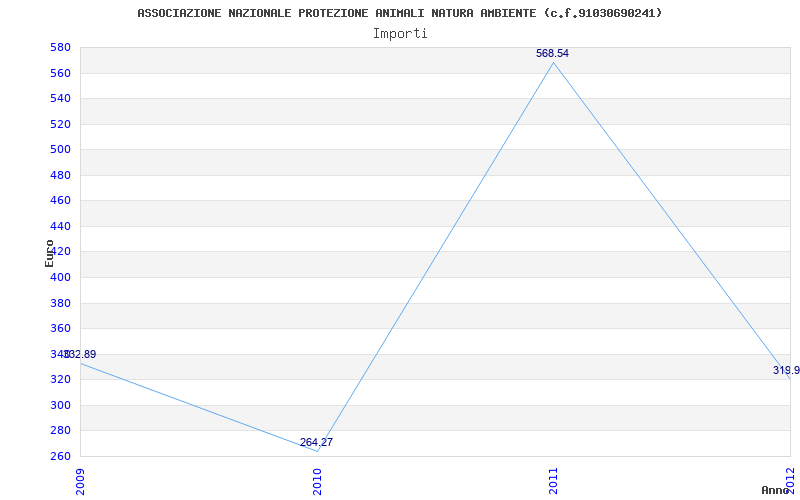Click the 540 y-axis tick label
800x500 pixels.
[x=60, y=98]
